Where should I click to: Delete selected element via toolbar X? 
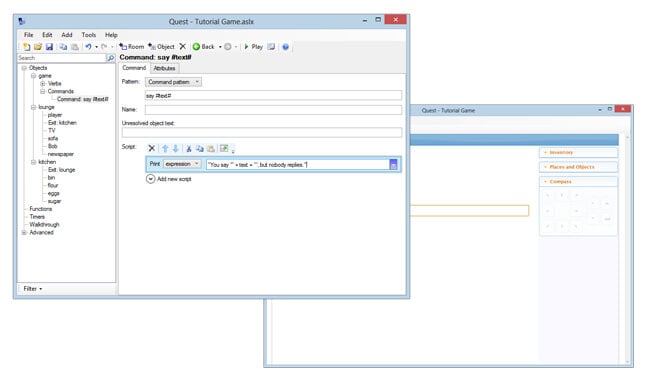click(183, 47)
